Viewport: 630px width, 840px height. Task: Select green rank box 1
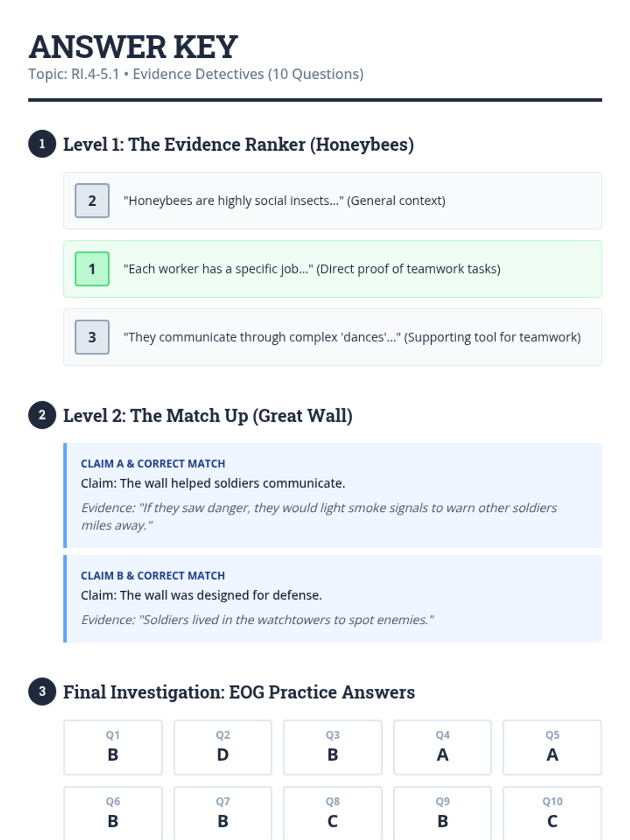(x=92, y=269)
